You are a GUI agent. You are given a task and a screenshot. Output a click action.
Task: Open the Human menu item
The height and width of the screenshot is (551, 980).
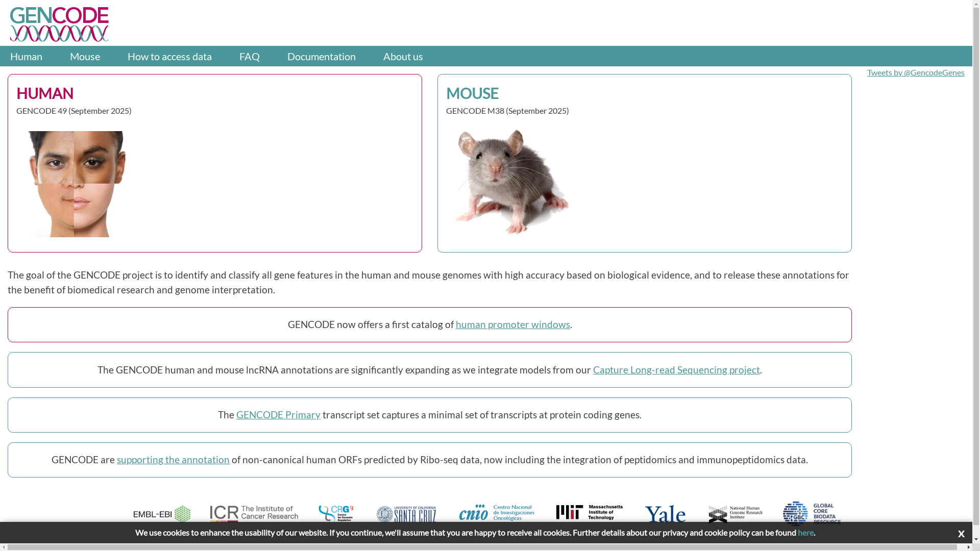click(26, 56)
